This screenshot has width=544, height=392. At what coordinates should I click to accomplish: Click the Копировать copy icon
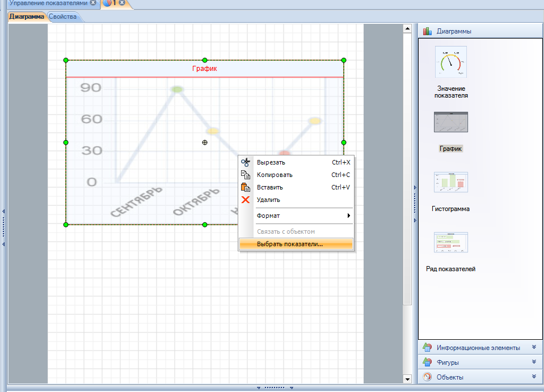(246, 175)
